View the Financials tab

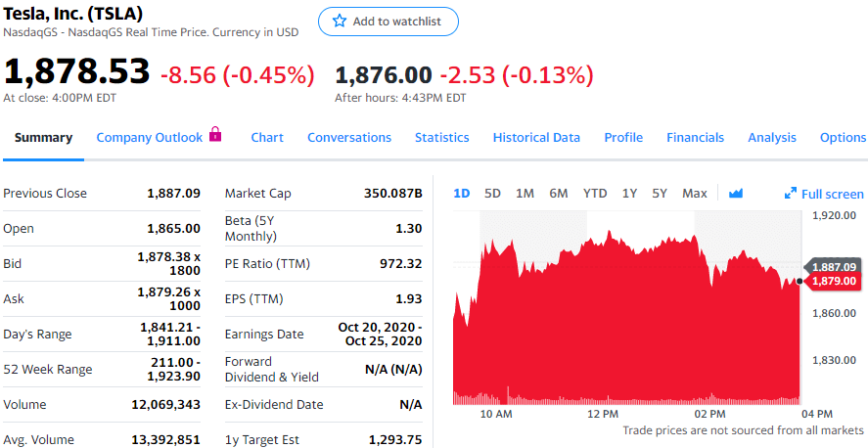tap(696, 138)
